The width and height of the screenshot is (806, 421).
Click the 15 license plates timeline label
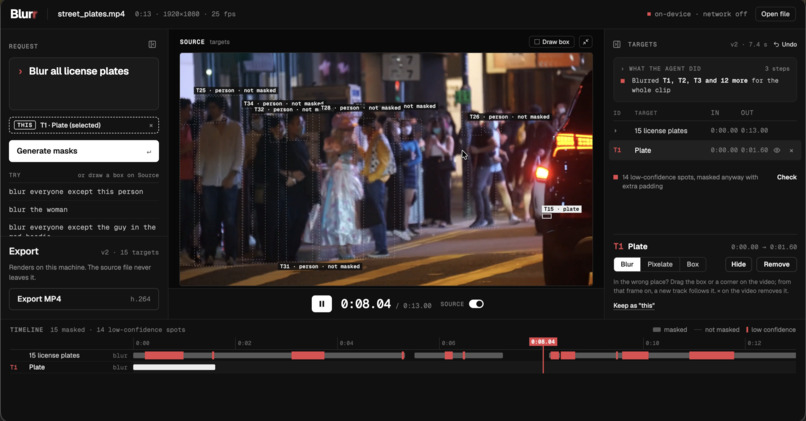pyautogui.click(x=54, y=356)
